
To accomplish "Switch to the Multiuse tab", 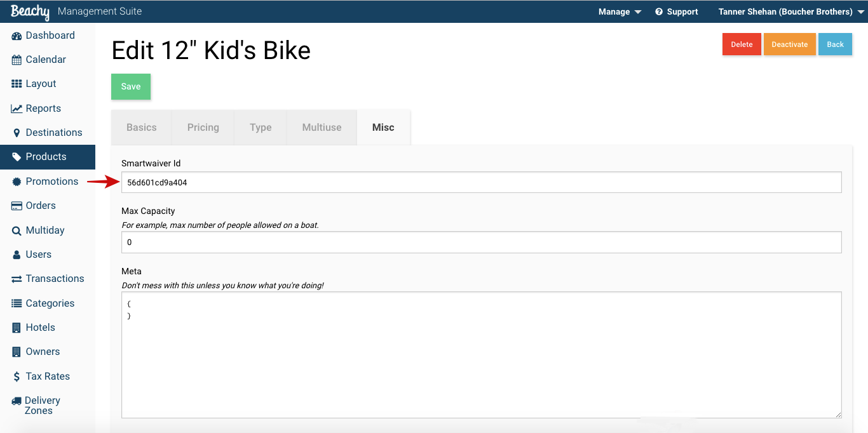I will [x=322, y=128].
